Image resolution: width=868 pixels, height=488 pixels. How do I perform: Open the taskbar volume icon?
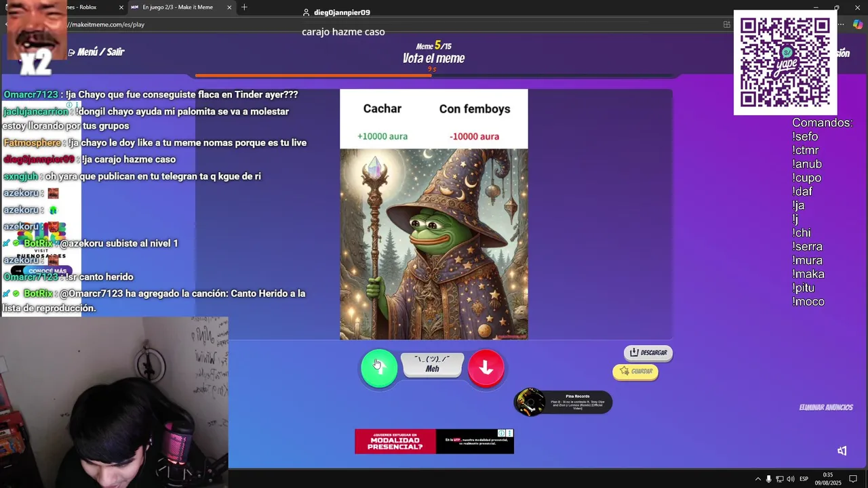[x=790, y=479]
